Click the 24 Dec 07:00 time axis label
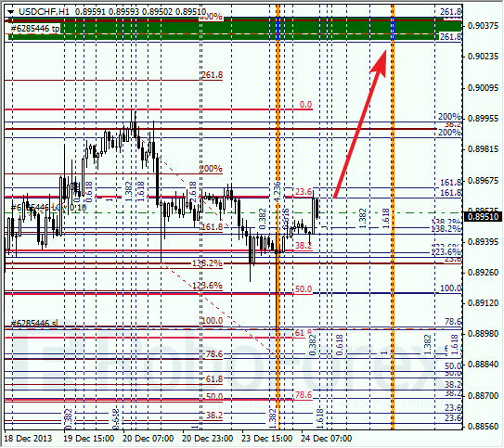 (x=326, y=439)
